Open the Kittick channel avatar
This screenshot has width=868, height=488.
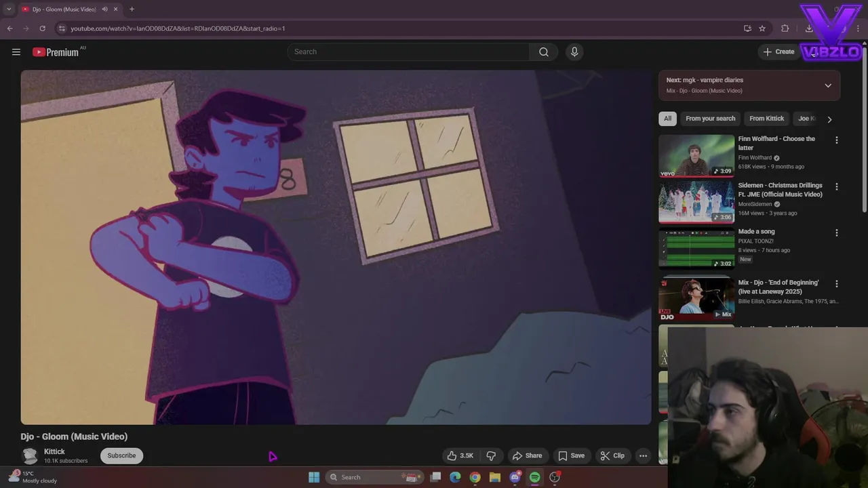point(29,455)
